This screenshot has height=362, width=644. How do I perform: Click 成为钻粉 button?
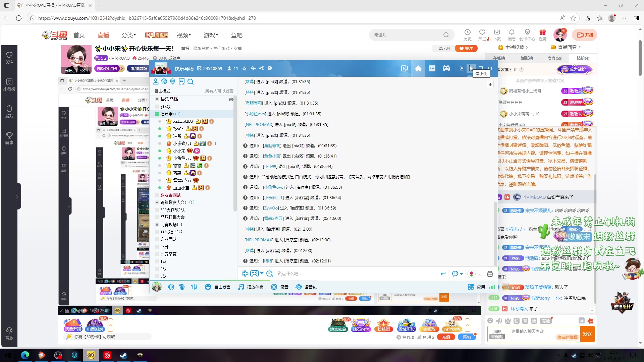point(575,69)
